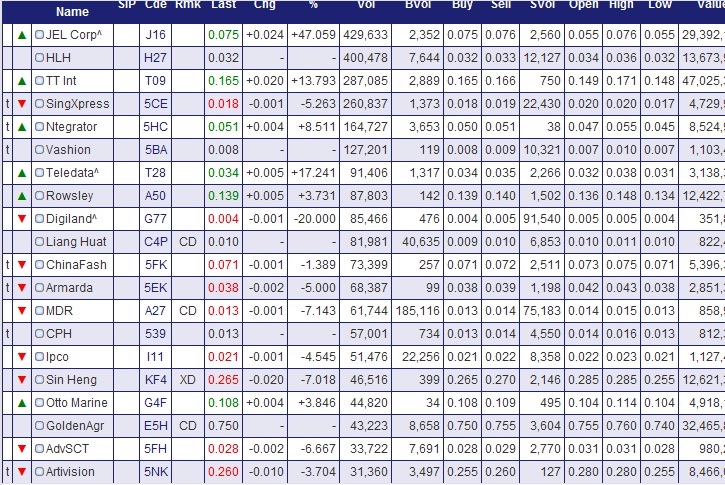Click the red down arrow for MDR
Screen dimensions: 725x485
click(22, 310)
